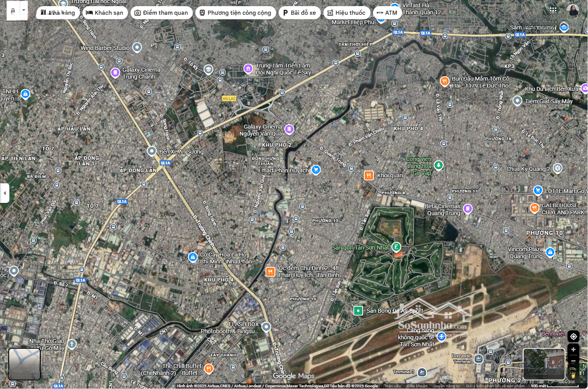588x389 pixels.
Task: Click the my location target button
Action: (x=573, y=336)
